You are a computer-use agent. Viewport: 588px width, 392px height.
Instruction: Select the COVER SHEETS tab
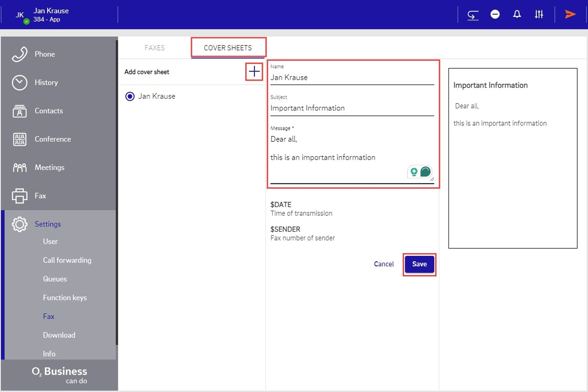pyautogui.click(x=228, y=48)
